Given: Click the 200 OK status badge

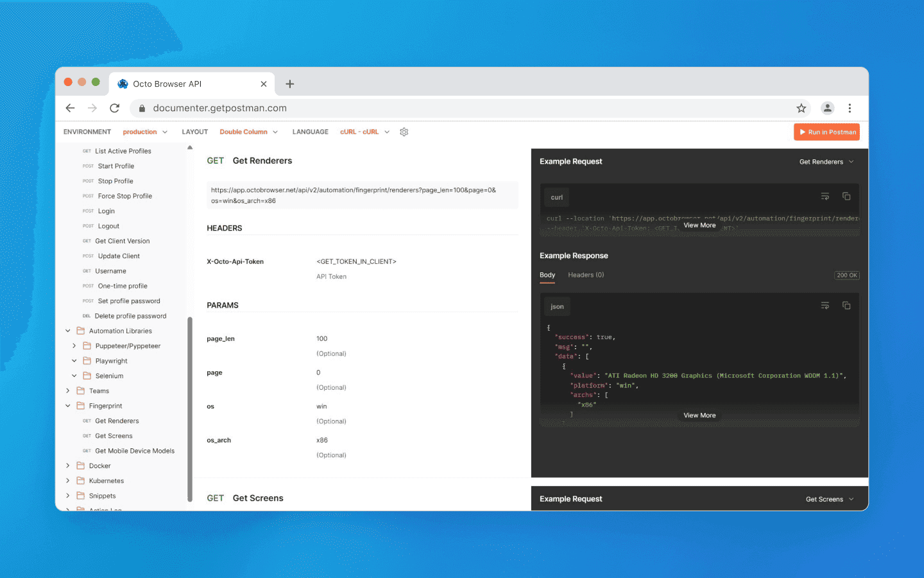Looking at the screenshot, I should (846, 275).
